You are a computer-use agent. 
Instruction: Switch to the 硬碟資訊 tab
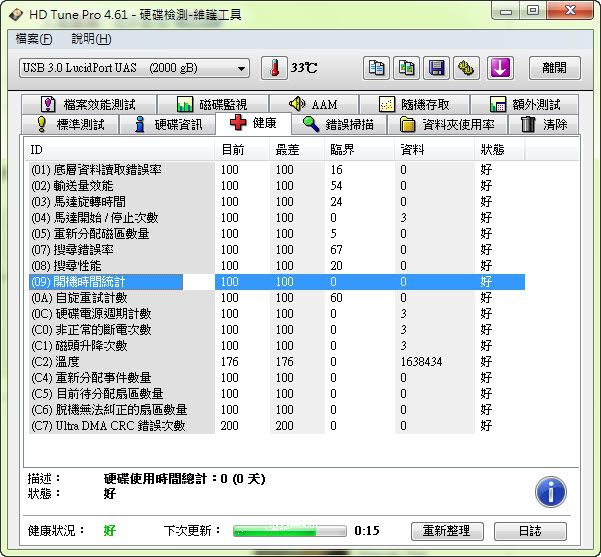169,125
